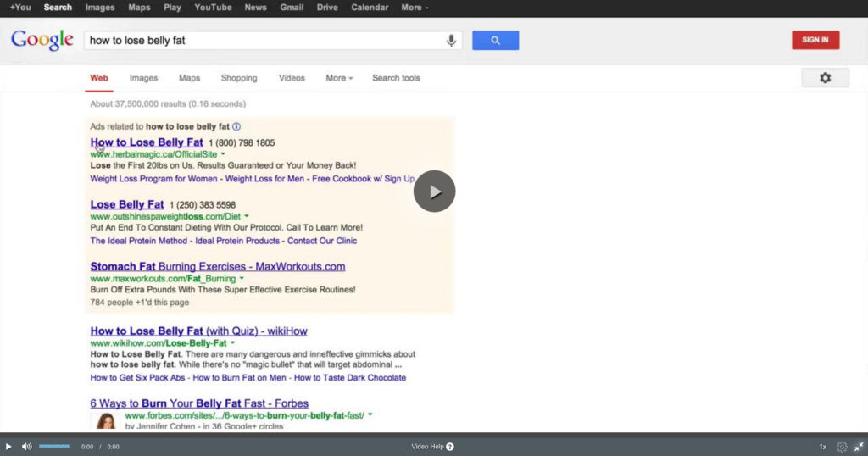Open Ideal Protein Products link

tap(237, 241)
